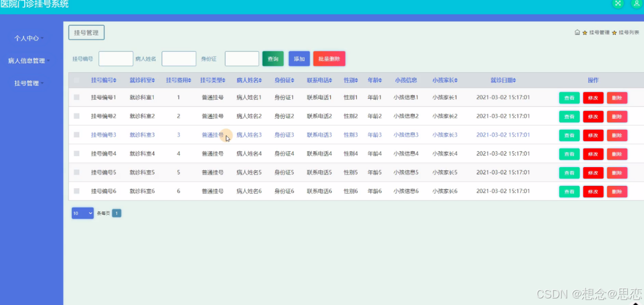Image resolution: width=644 pixels, height=305 pixels.
Task: Sort the table by 挂号类型 column arrows
Action: pyautogui.click(x=224, y=80)
